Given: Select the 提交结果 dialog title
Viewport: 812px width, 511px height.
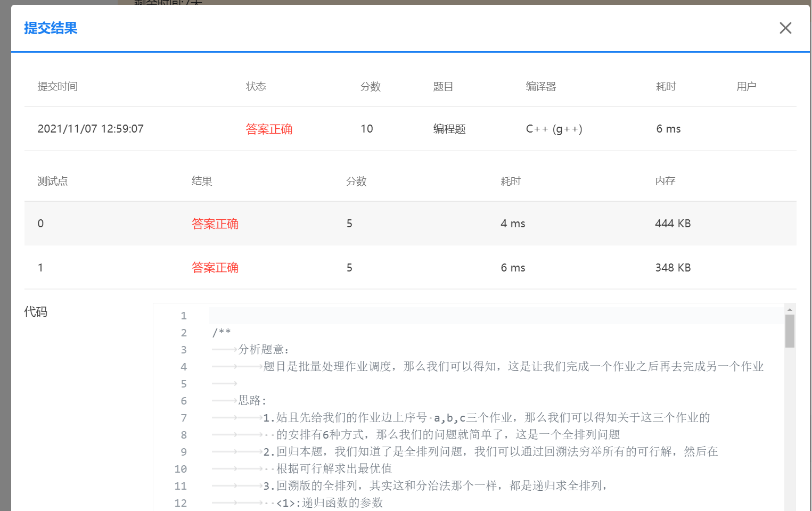Looking at the screenshot, I should tap(51, 28).
